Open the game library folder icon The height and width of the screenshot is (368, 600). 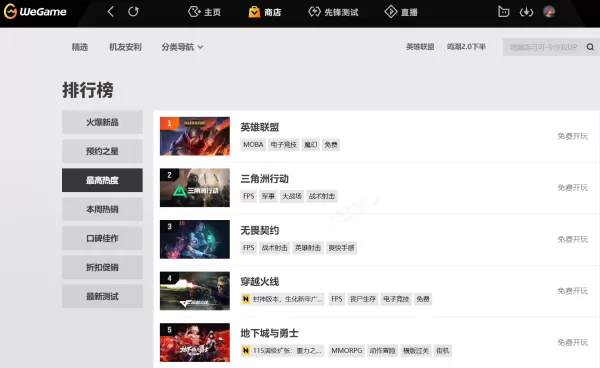tap(504, 11)
